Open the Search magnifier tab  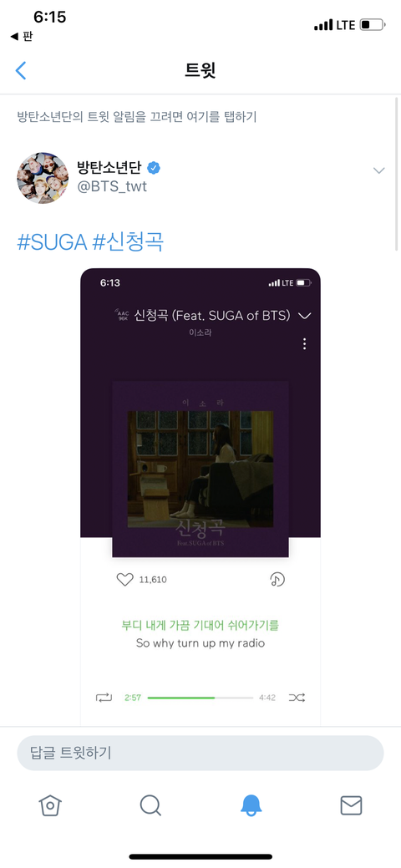[x=150, y=805]
